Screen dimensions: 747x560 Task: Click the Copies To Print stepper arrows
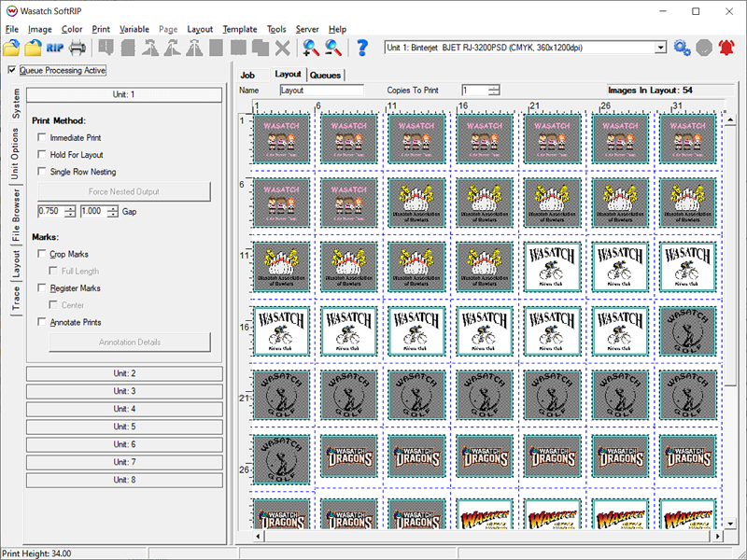tap(494, 90)
